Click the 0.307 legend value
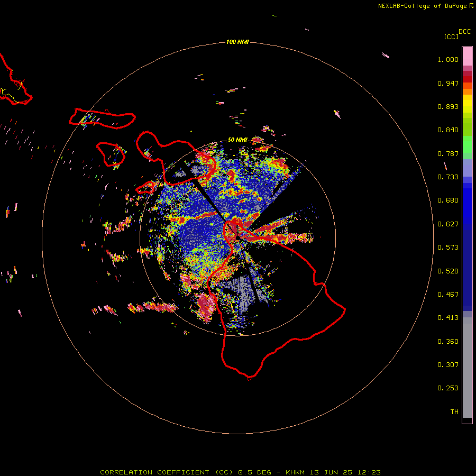 tap(448, 365)
